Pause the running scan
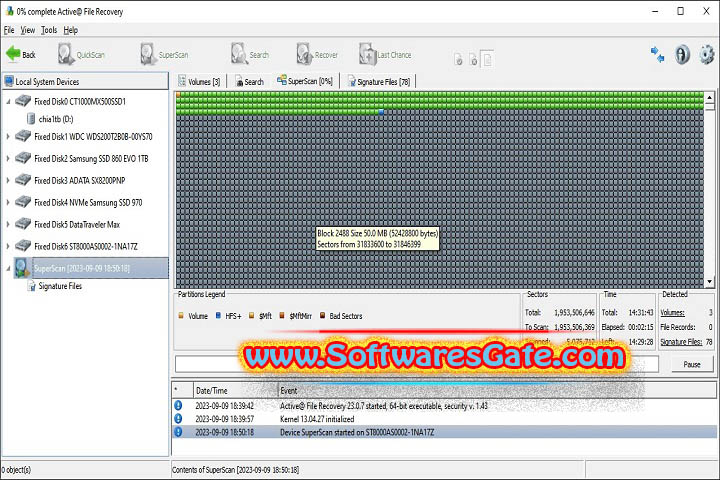720x480 pixels. click(x=692, y=364)
